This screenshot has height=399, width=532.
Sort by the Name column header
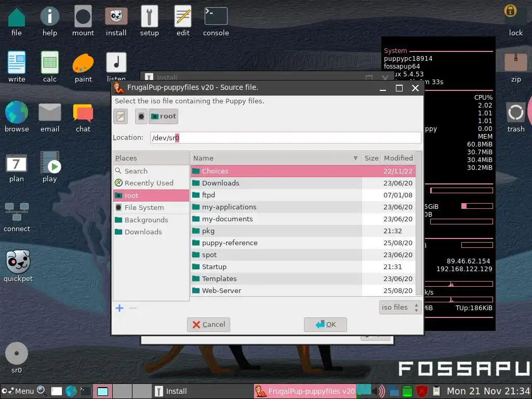tap(275, 158)
